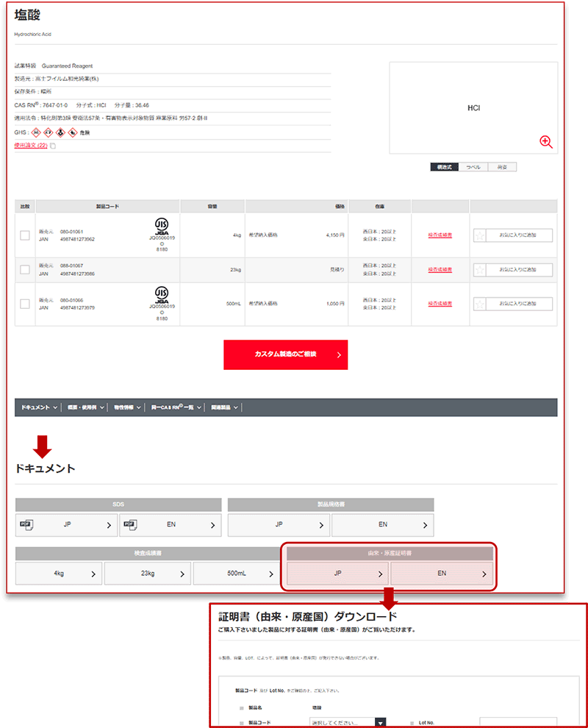Image resolution: width=588 pixels, height=728 pixels.
Task: Check the compare box for the 23kg product
Action: (25, 270)
